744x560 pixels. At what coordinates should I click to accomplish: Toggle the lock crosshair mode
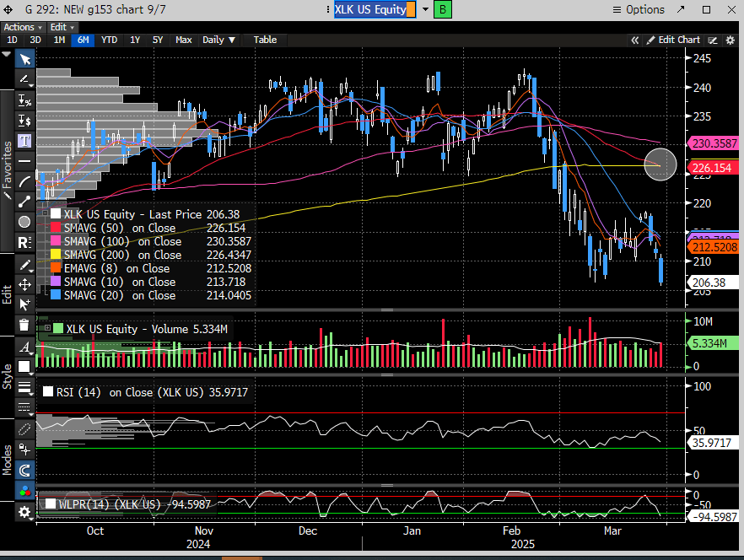point(24,450)
